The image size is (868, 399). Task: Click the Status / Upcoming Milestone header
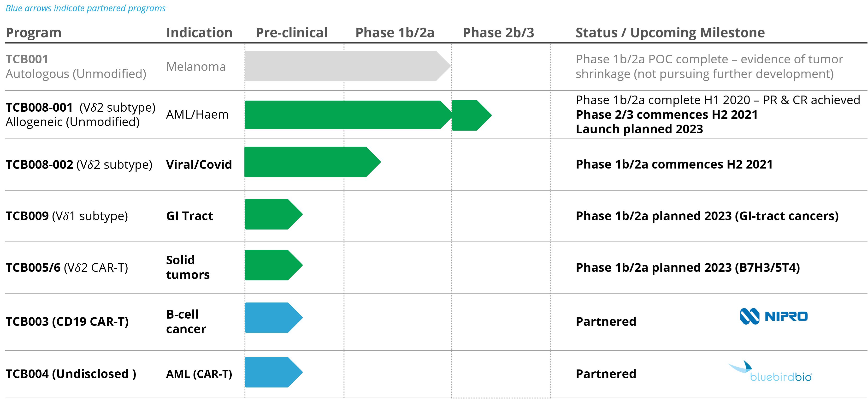(x=670, y=33)
